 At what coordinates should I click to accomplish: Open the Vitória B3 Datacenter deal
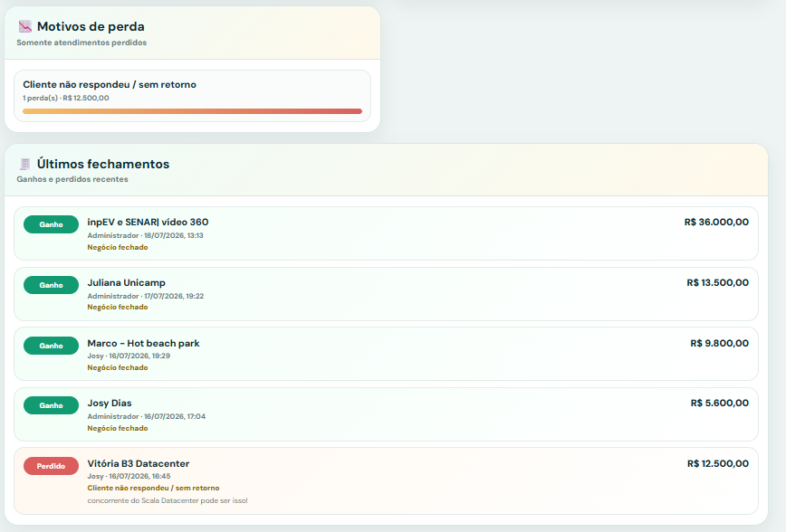click(139, 464)
